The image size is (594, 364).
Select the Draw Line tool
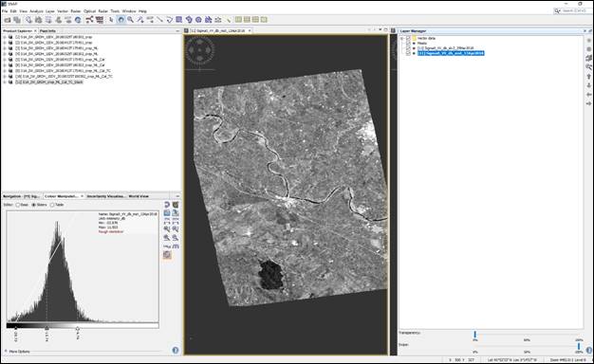(x=159, y=20)
